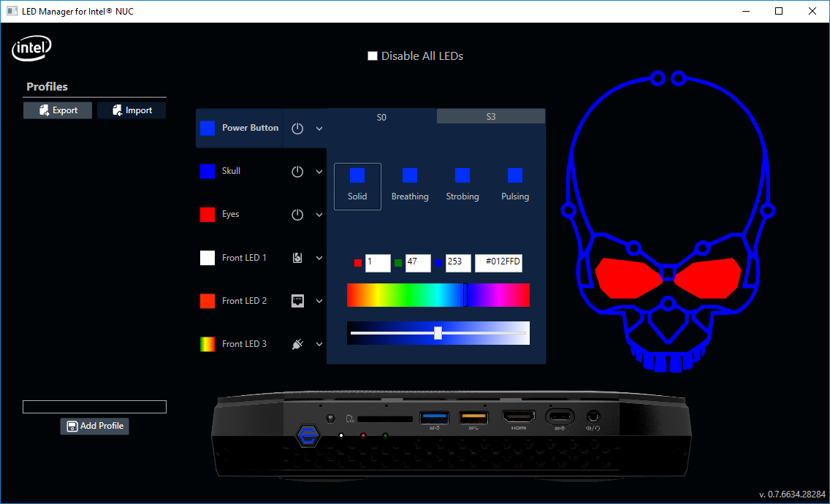Switch to the S3 tab
This screenshot has height=504, width=830.
[x=491, y=117]
